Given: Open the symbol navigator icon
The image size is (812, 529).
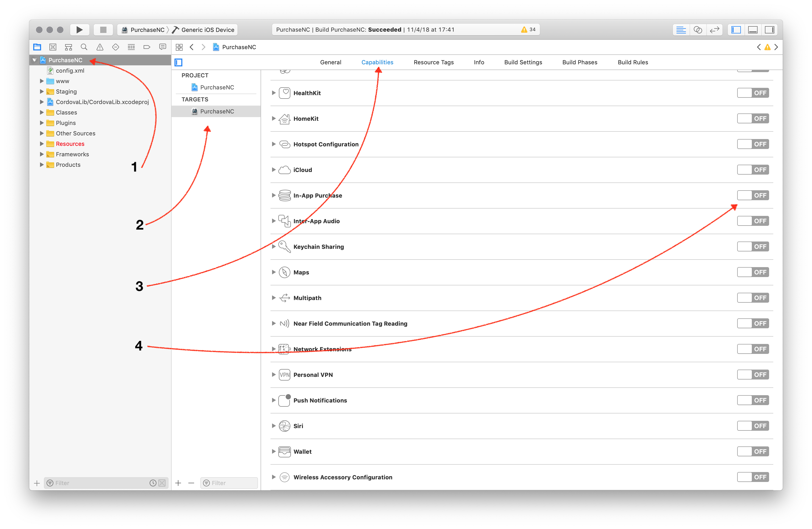Looking at the screenshot, I should [x=68, y=47].
